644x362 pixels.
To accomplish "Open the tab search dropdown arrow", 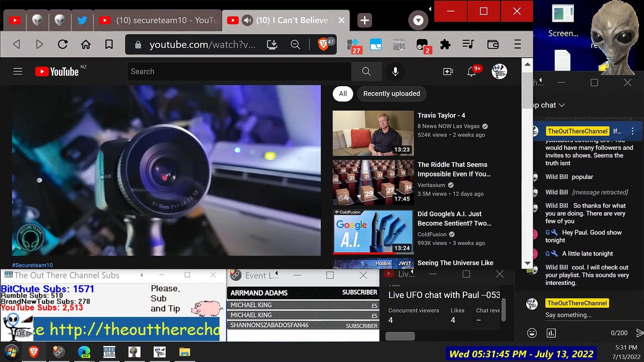I will pyautogui.click(x=418, y=21).
